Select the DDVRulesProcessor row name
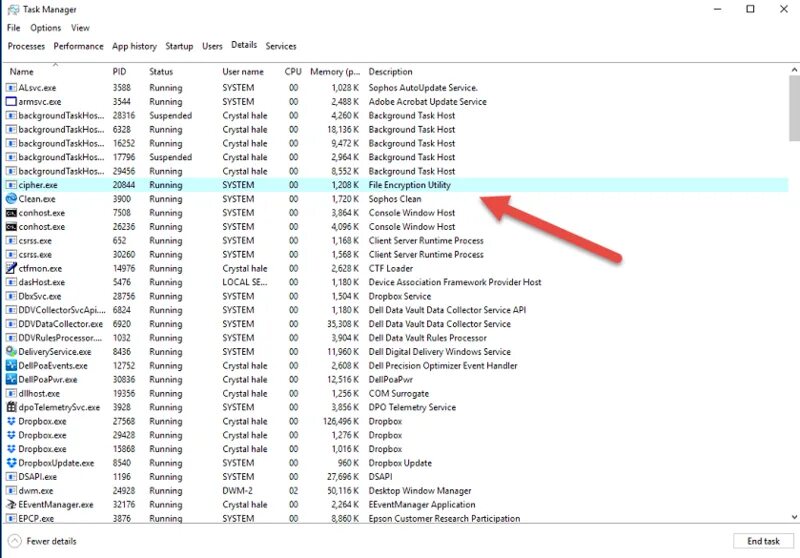 click(x=60, y=338)
